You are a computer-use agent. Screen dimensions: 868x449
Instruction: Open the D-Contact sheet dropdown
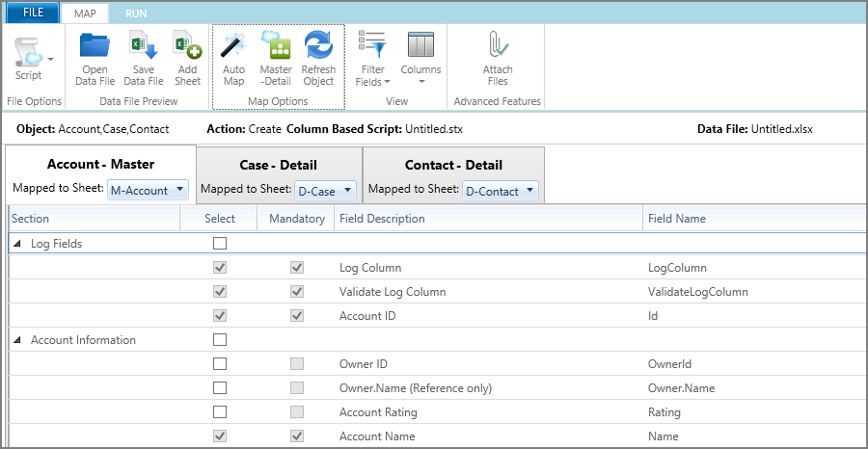click(x=500, y=192)
